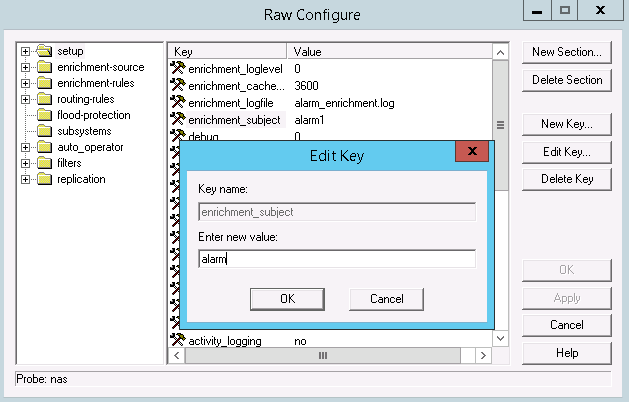Expand the replication tree node
This screenshot has height=402, width=631.
point(25,179)
